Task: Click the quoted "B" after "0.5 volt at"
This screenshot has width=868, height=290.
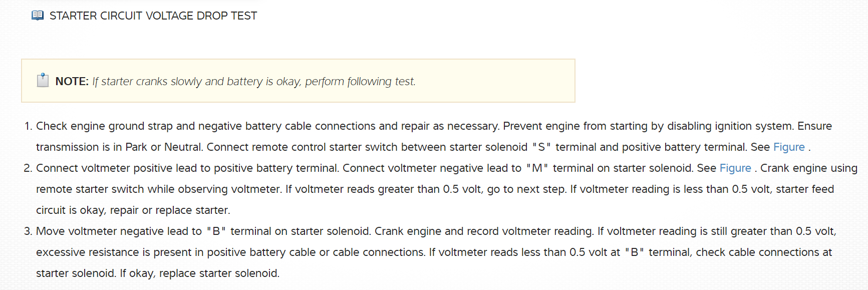Action: click(634, 252)
